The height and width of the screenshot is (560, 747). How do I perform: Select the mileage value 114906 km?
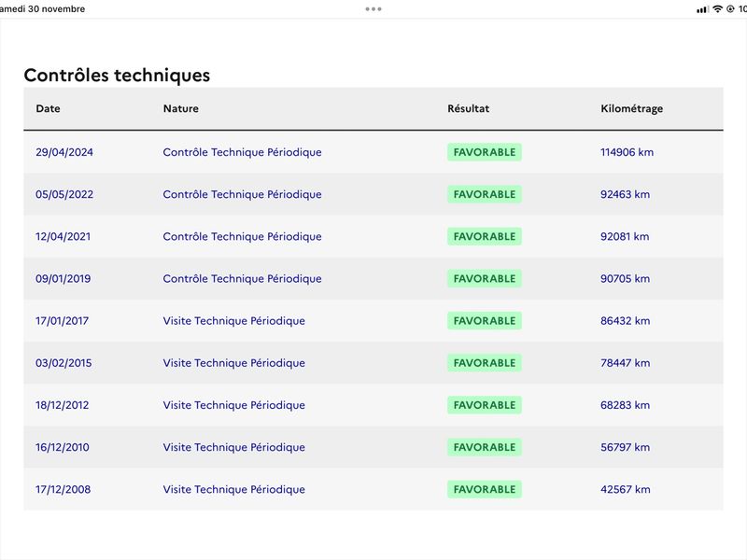[627, 152]
